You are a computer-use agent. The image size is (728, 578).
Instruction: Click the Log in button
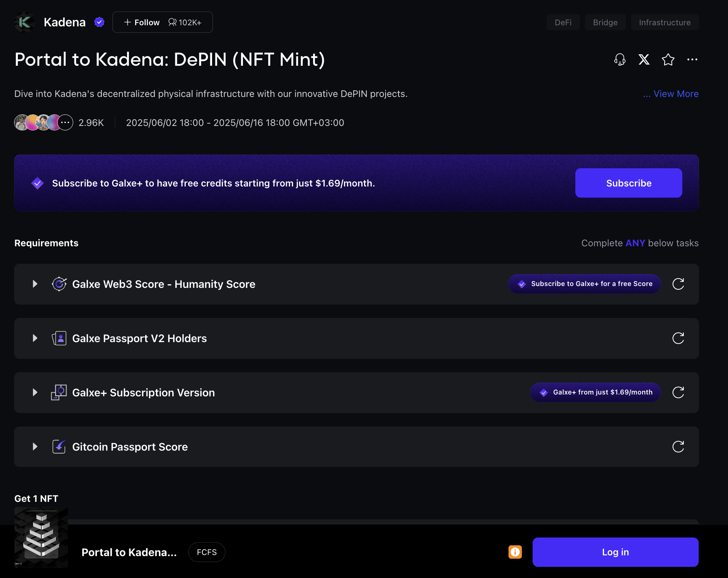point(615,552)
